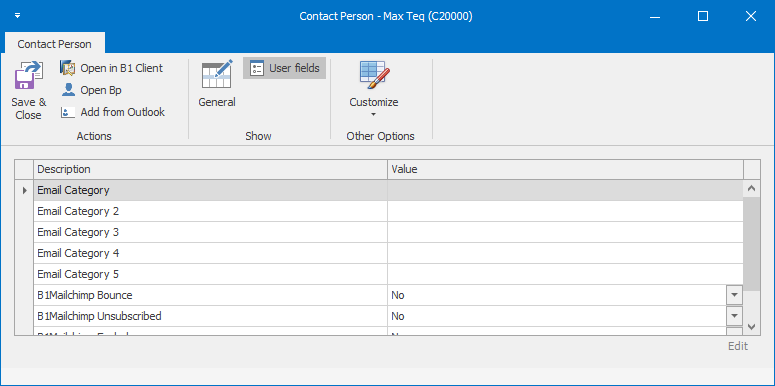Click the Email Category 3 value cell

[x=565, y=232]
